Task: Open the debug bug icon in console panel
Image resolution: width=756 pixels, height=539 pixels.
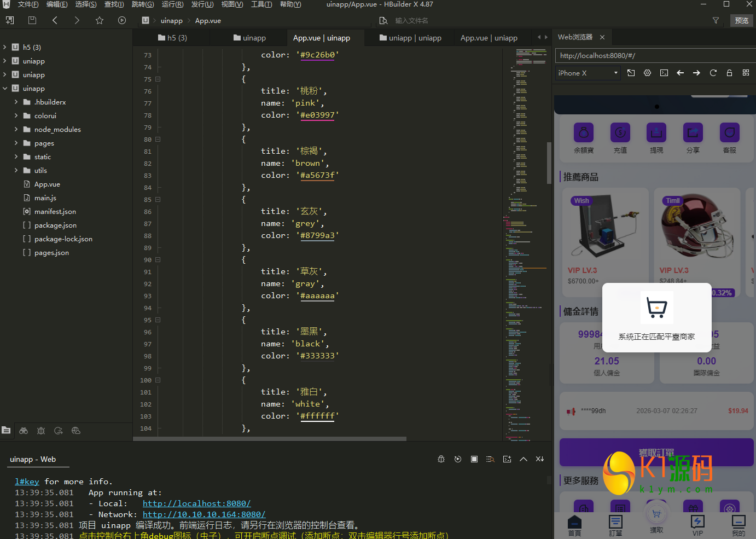Action: point(441,459)
